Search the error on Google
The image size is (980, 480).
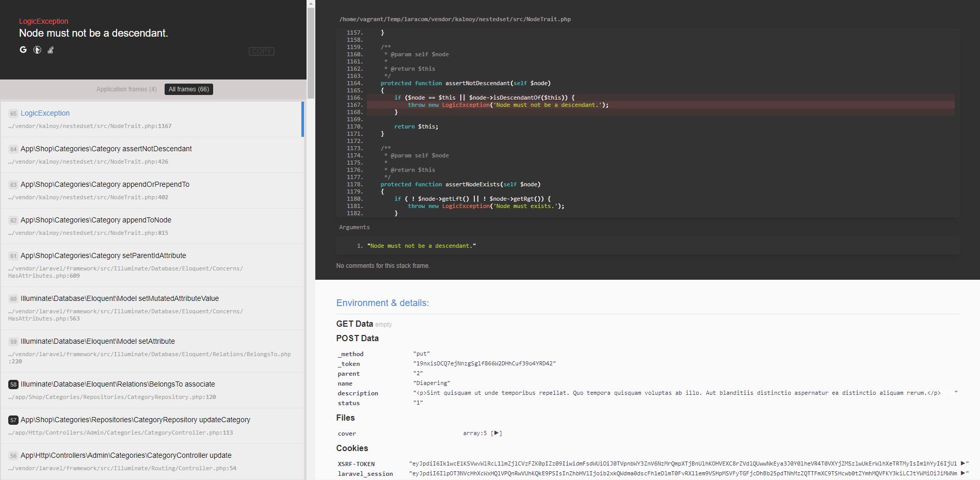tap(23, 50)
